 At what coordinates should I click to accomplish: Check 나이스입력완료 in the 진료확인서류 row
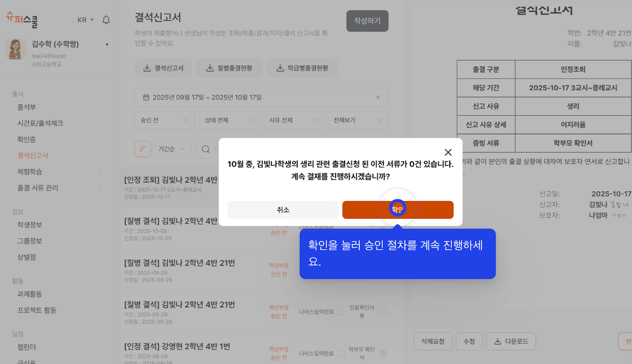341,312
